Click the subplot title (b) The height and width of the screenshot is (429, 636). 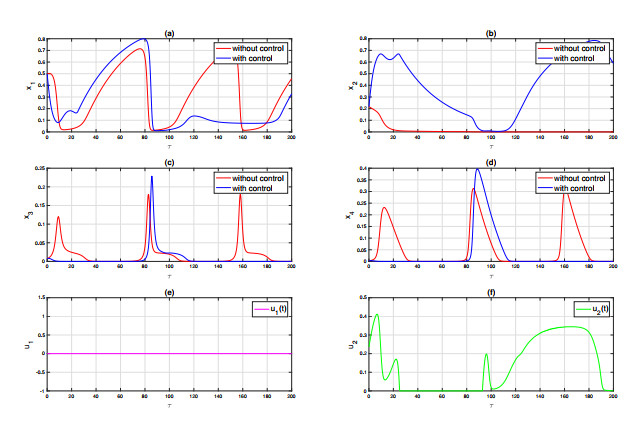tap(490, 33)
